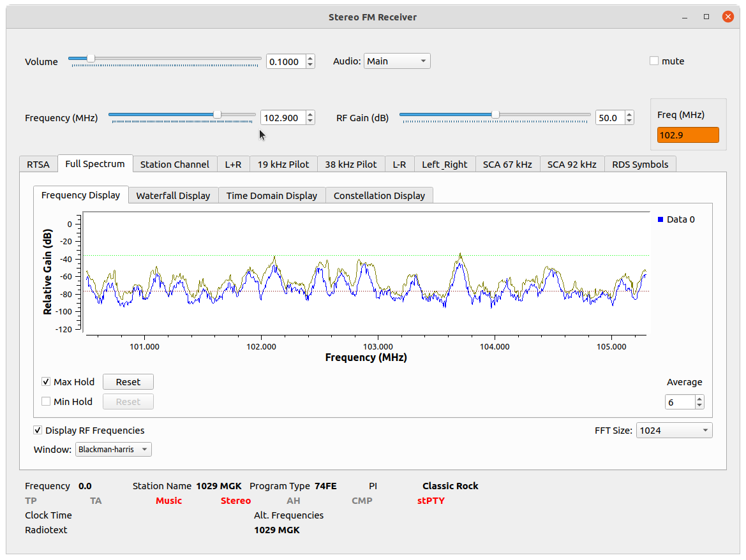Decrease Average value with down arrow
Screen dimensions: 746x560
(x=699, y=405)
